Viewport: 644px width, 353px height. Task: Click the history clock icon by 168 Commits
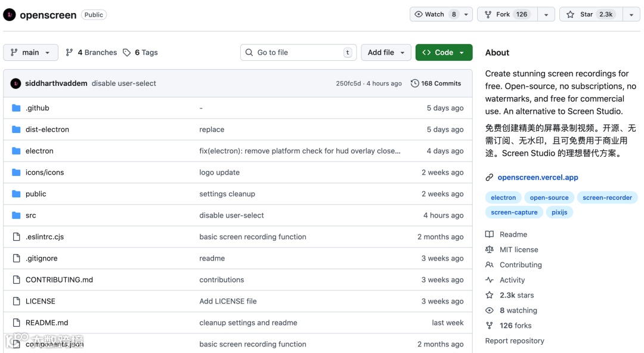415,83
